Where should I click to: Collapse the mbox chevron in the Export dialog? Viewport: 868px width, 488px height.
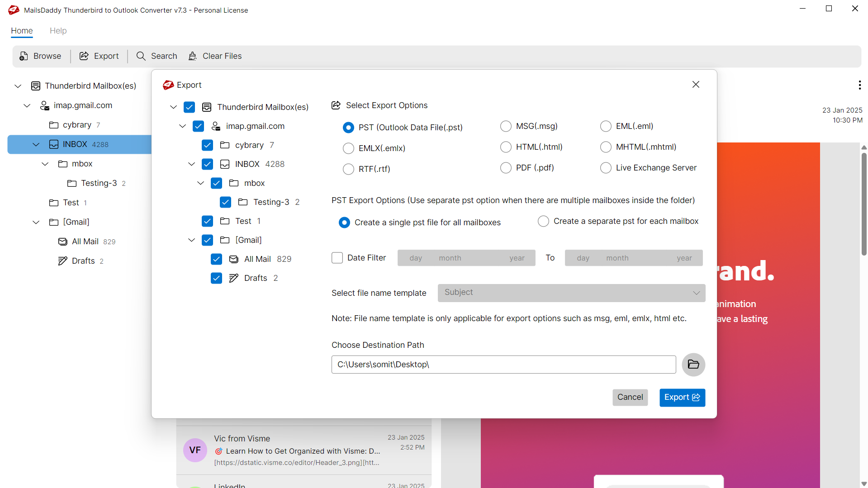200,183
